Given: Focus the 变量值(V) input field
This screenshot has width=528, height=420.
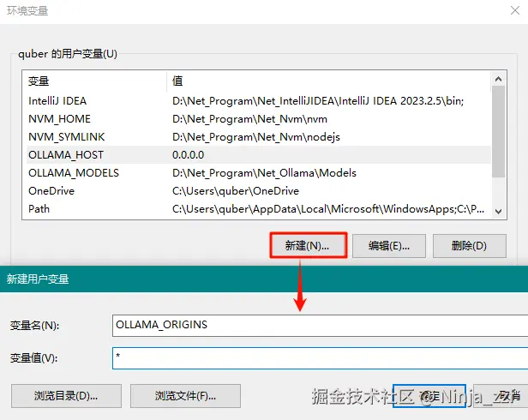Looking at the screenshot, I should click(x=320, y=358).
